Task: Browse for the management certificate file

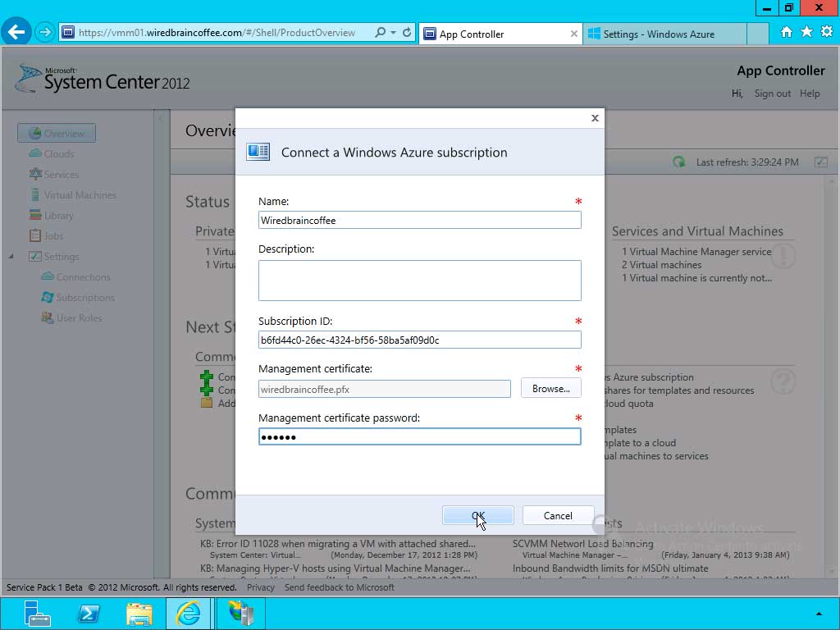Action: coord(550,388)
